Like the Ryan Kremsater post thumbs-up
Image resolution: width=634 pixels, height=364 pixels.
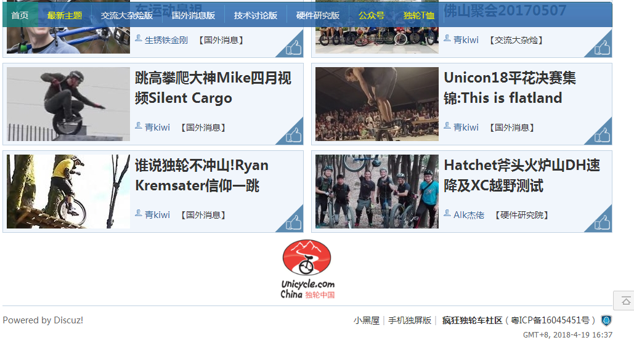(293, 222)
